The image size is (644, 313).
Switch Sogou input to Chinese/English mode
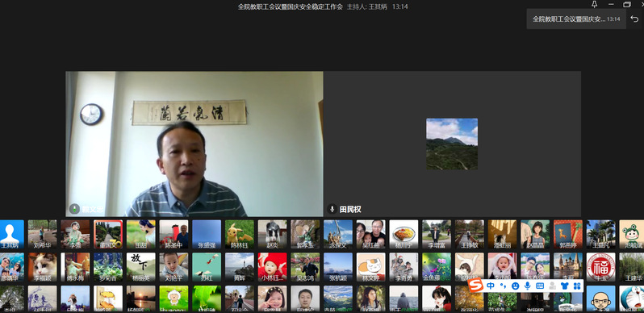(491, 286)
